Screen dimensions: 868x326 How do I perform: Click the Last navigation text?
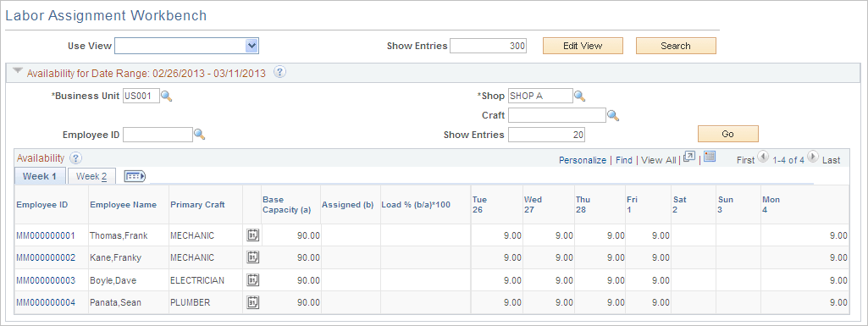coord(831,160)
